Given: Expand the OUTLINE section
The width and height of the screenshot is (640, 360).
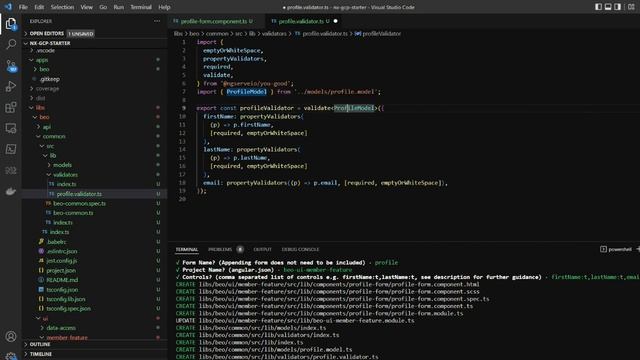Looking at the screenshot, I should (40, 344).
